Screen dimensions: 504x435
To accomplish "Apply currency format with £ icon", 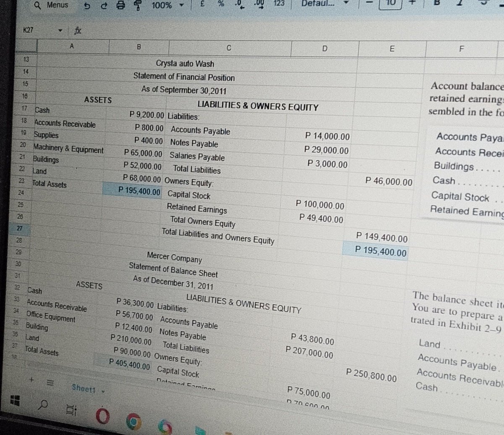I will [202, 3].
